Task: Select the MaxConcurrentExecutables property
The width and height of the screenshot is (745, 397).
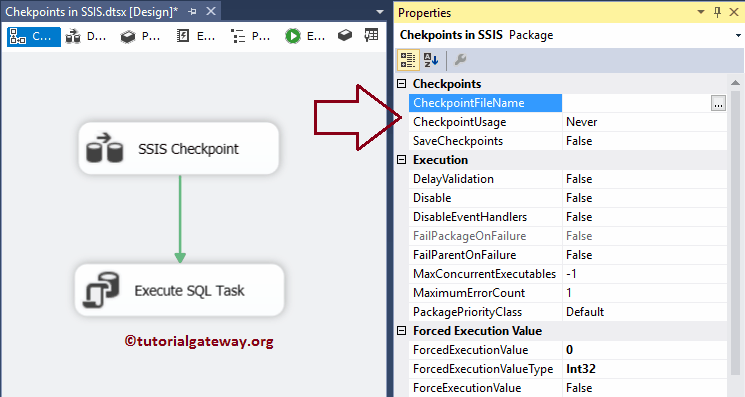Action: (485, 274)
